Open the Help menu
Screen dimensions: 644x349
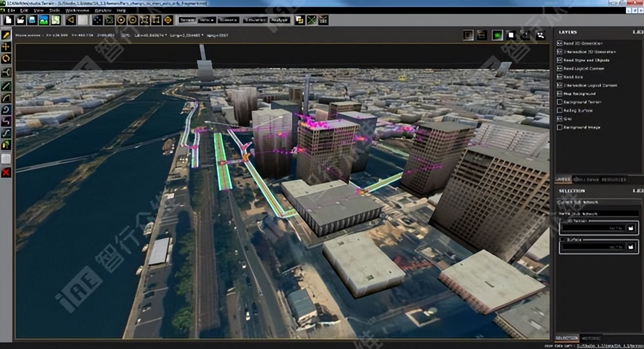(x=121, y=10)
